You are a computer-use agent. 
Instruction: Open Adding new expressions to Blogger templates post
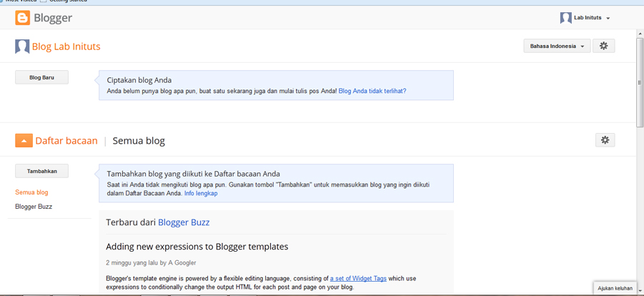click(x=197, y=247)
